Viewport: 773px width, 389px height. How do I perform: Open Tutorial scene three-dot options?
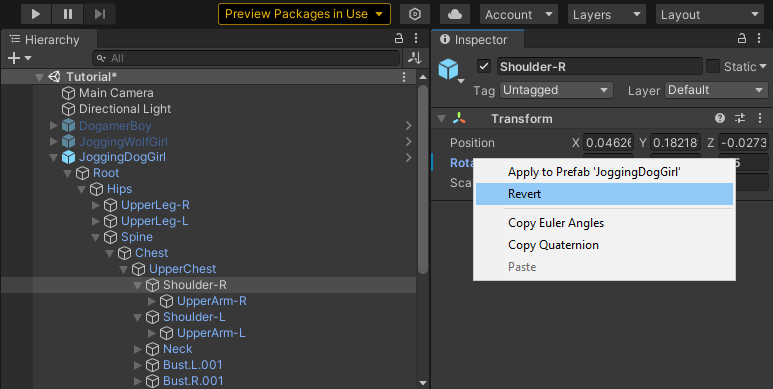tap(404, 77)
